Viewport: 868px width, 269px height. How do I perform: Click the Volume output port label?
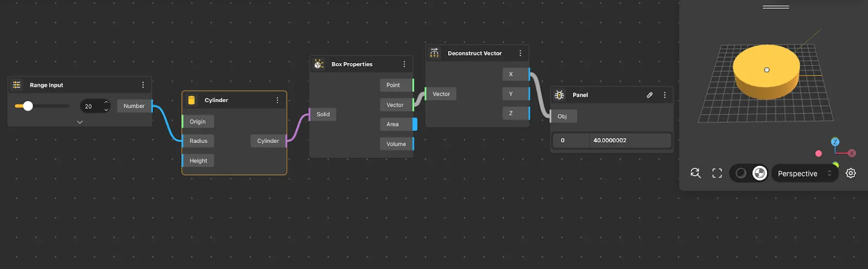[x=396, y=144]
